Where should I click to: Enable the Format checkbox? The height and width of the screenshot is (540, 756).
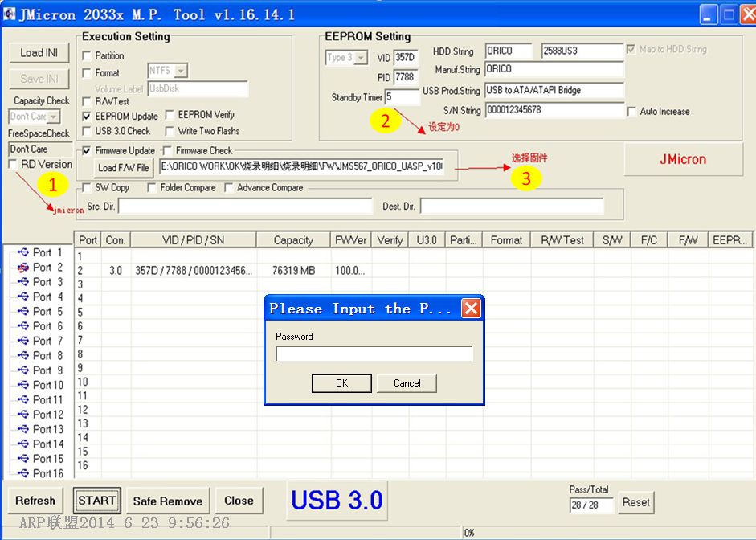pos(87,73)
